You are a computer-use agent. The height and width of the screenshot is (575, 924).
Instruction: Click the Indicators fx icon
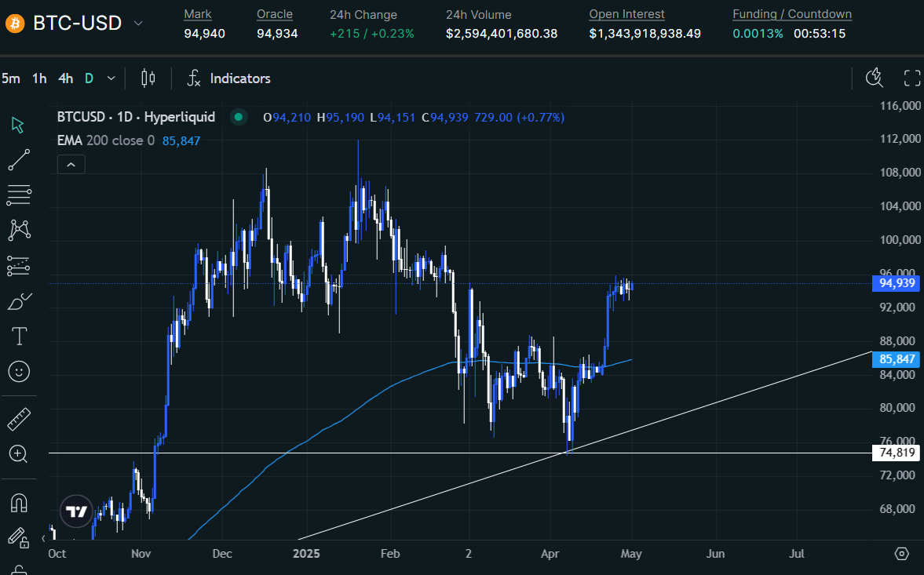[194, 78]
